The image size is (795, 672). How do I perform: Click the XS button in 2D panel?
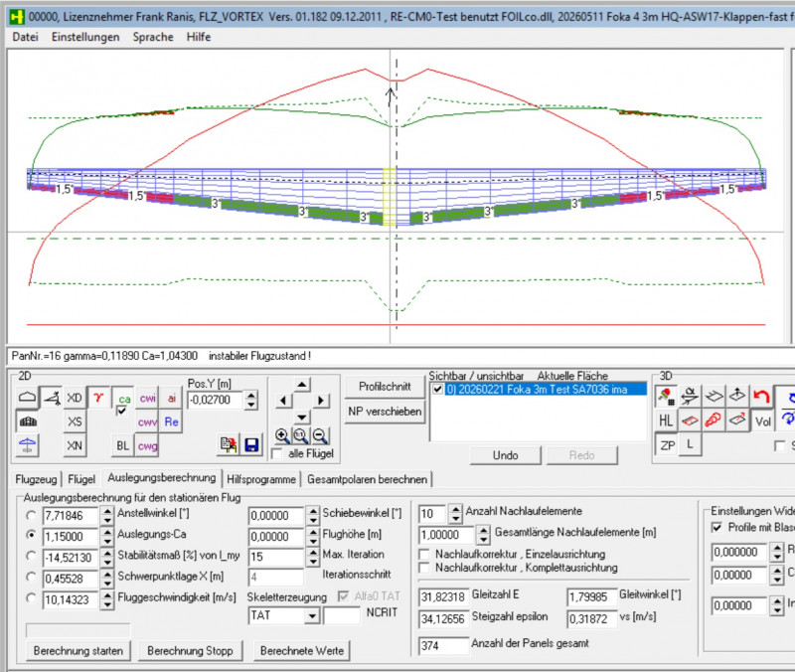[x=75, y=421]
